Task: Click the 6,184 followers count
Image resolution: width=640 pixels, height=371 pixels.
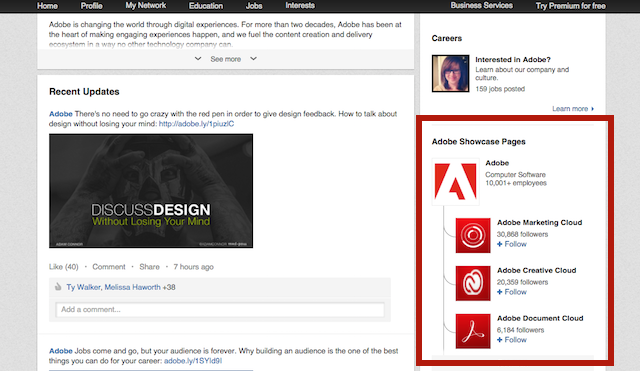Action: (520, 330)
